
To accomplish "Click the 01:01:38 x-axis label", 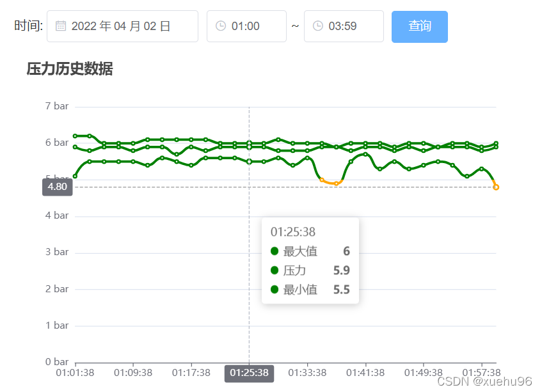I will [75, 373].
